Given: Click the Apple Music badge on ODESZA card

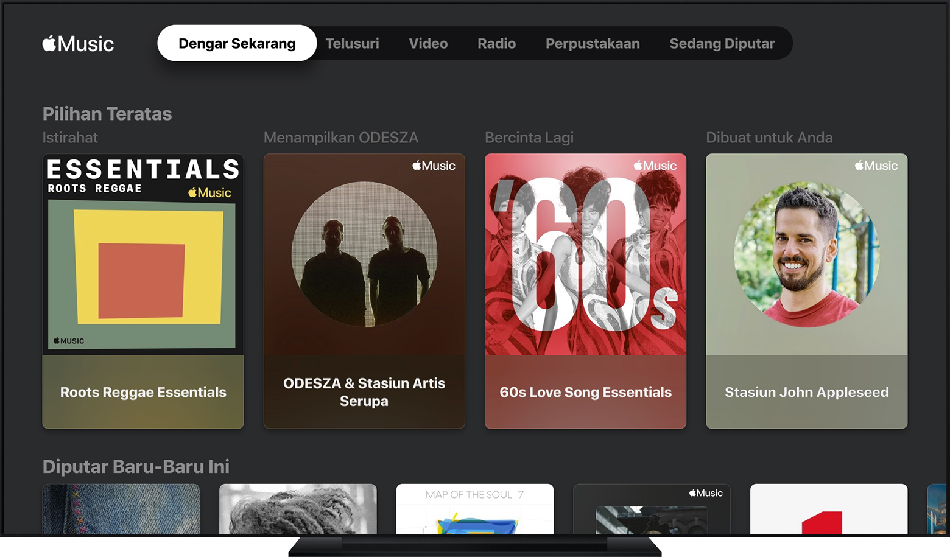Looking at the screenshot, I should click(434, 166).
